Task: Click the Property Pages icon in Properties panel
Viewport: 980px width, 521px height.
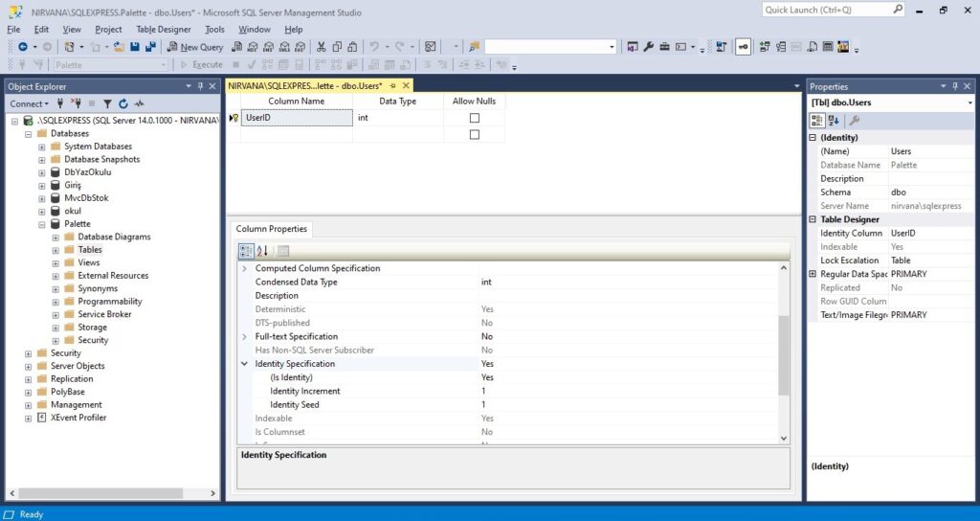Action: [x=855, y=120]
